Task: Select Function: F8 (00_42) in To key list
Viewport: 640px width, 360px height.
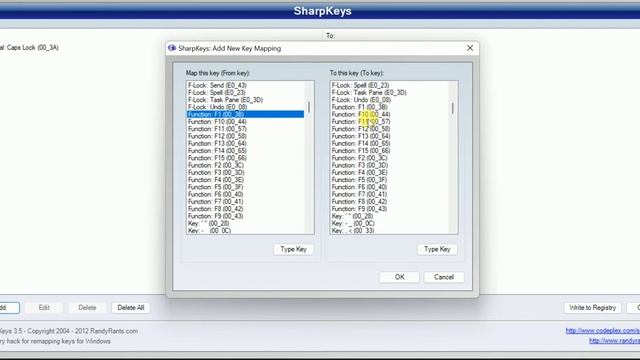Action: click(389, 202)
